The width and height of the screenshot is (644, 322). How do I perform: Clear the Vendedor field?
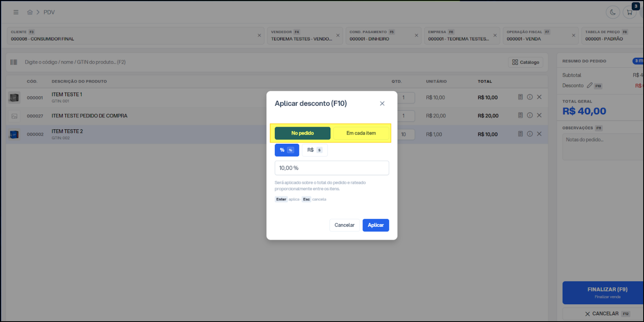(338, 35)
